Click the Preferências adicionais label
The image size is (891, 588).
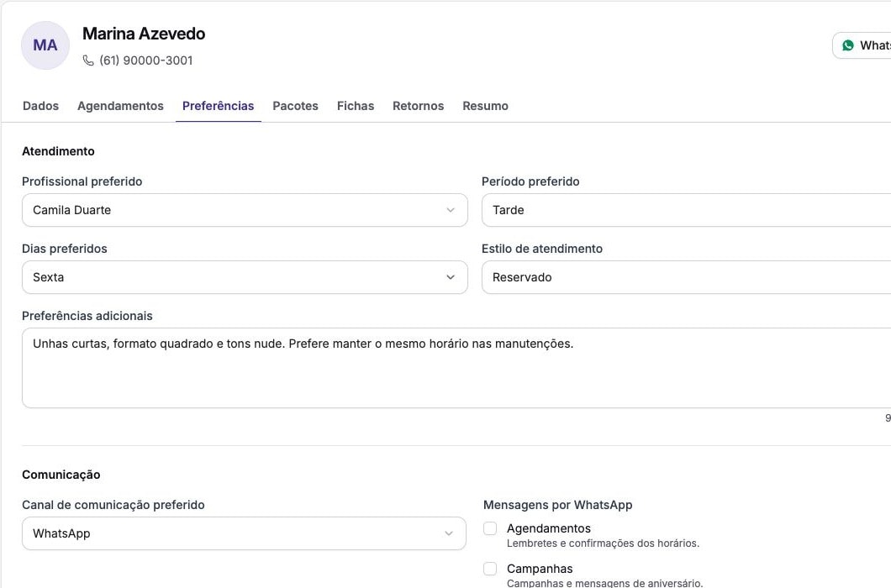[x=87, y=316]
